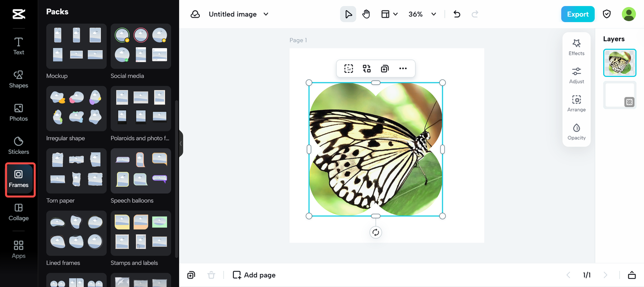Open the Collage tab
This screenshot has height=287, width=644.
(x=19, y=212)
